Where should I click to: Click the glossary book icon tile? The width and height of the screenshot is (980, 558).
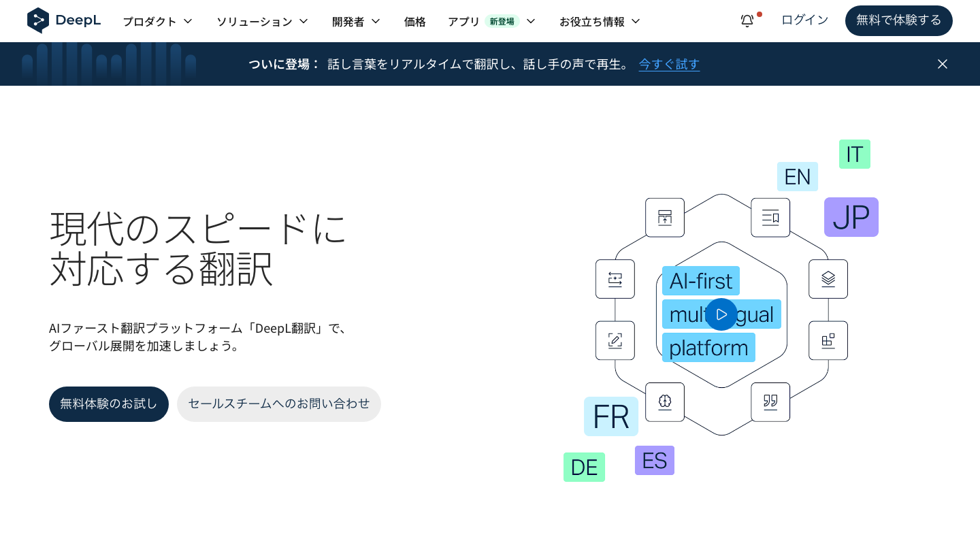tap(770, 218)
